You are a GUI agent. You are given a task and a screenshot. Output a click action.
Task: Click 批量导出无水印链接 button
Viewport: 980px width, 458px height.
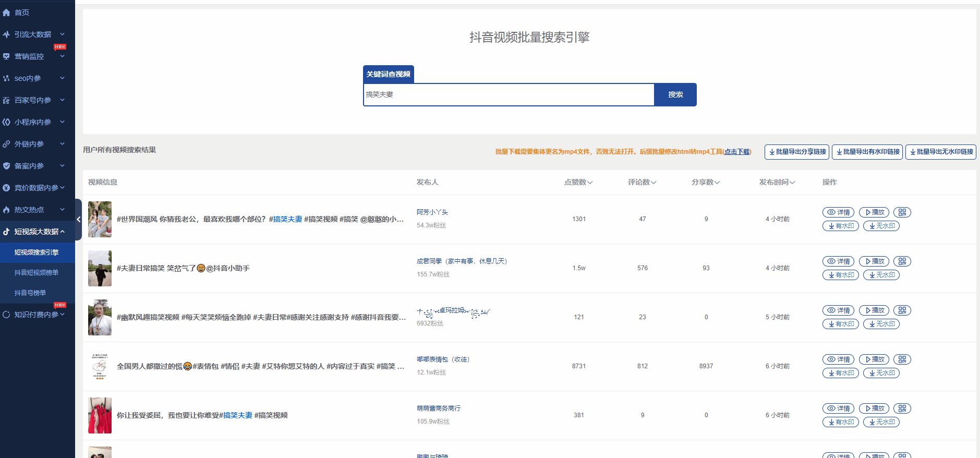pyautogui.click(x=941, y=152)
